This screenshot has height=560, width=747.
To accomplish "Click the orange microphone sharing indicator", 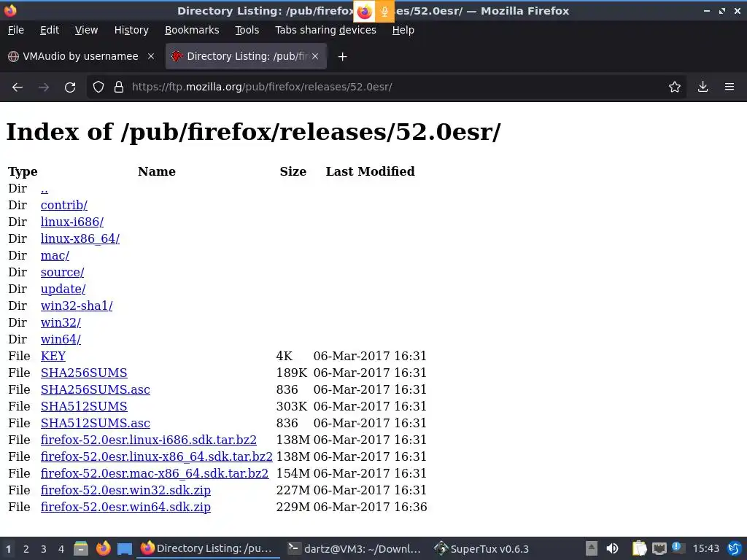I will 384,12.
